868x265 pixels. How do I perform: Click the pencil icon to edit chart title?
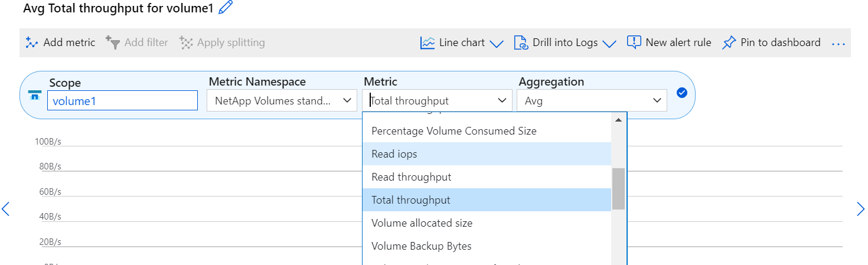(x=226, y=8)
